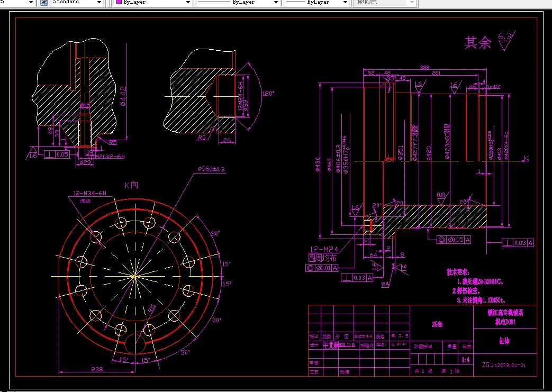
Task: Click the ø351 diameter dimension
Action: [400, 153]
